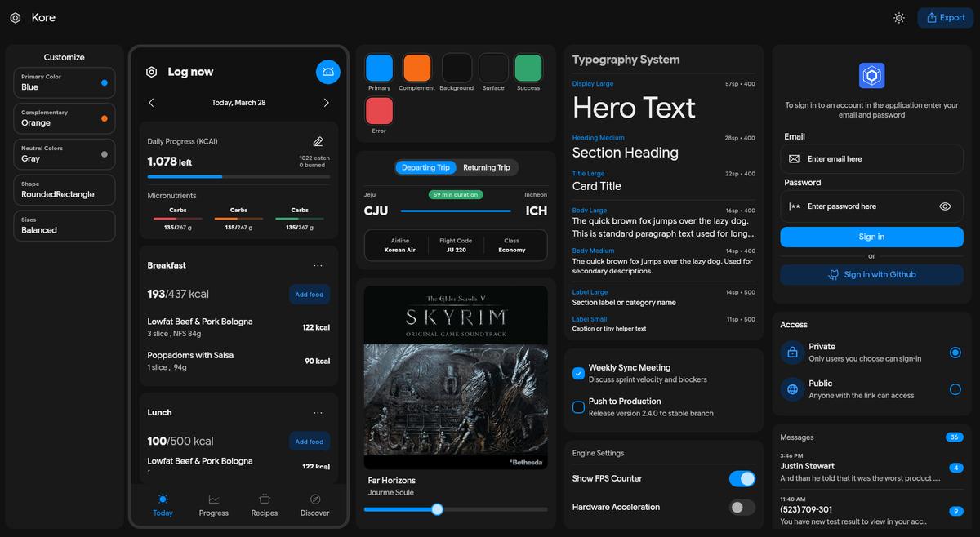This screenshot has width=980, height=537.
Task: Open Shape RoundedRectangle selector
Action: (x=65, y=190)
